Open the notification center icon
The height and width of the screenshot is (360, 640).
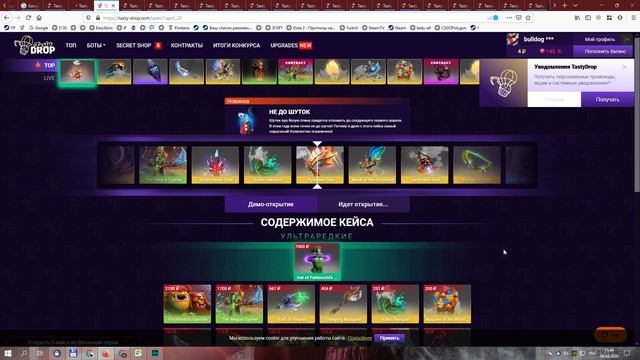tap(627, 353)
